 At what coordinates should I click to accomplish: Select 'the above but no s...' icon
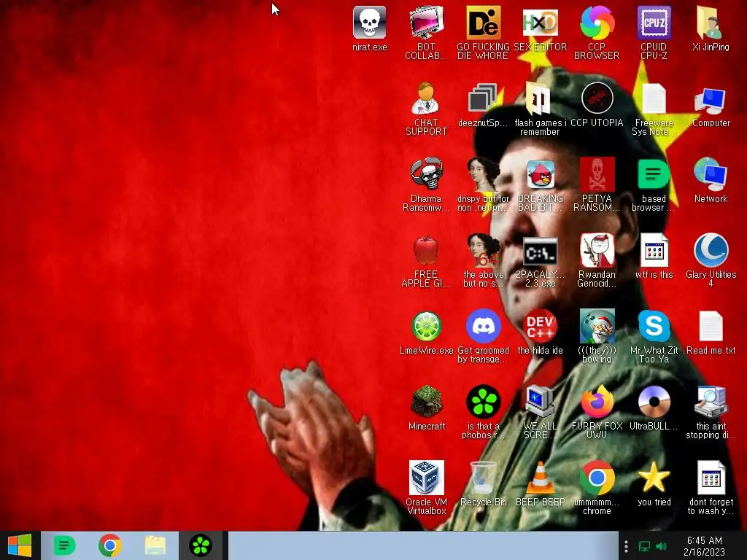tap(483, 249)
